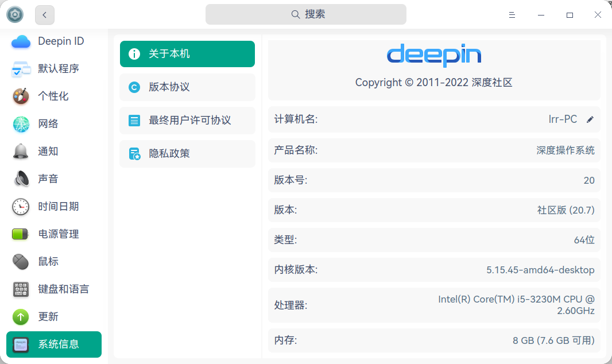The width and height of the screenshot is (612, 364).
Task: Click the copyright icon beside 版本协议
Action: click(x=134, y=87)
